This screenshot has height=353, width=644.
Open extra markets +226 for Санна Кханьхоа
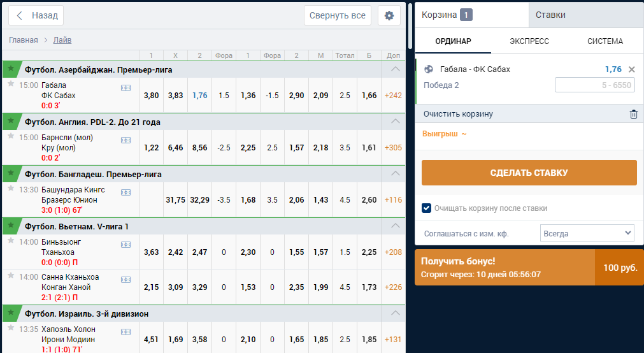393,287
